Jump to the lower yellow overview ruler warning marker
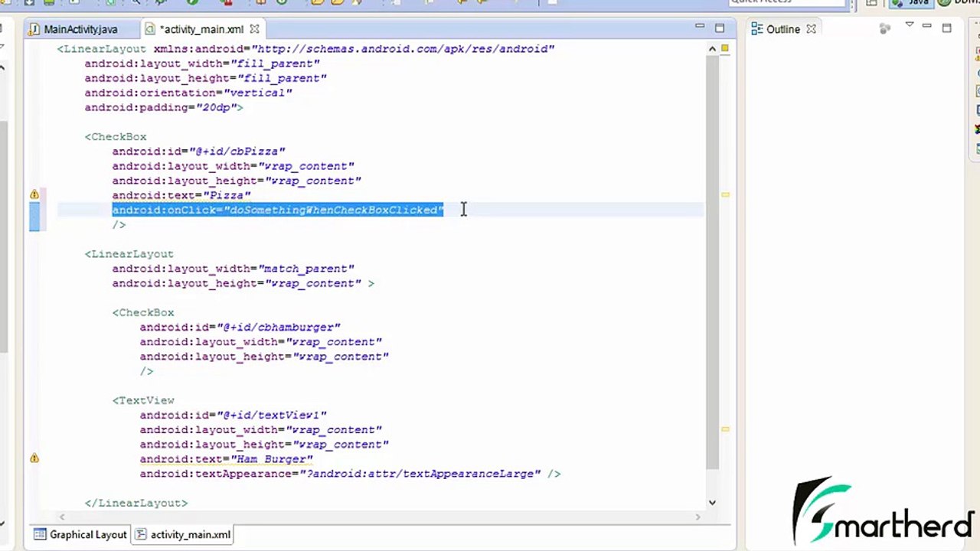Image resolution: width=980 pixels, height=551 pixels. 725,429
